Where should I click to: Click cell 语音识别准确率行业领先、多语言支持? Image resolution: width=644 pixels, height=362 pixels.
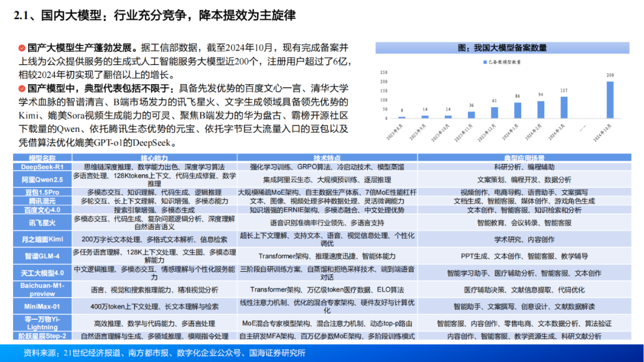(x=327, y=222)
